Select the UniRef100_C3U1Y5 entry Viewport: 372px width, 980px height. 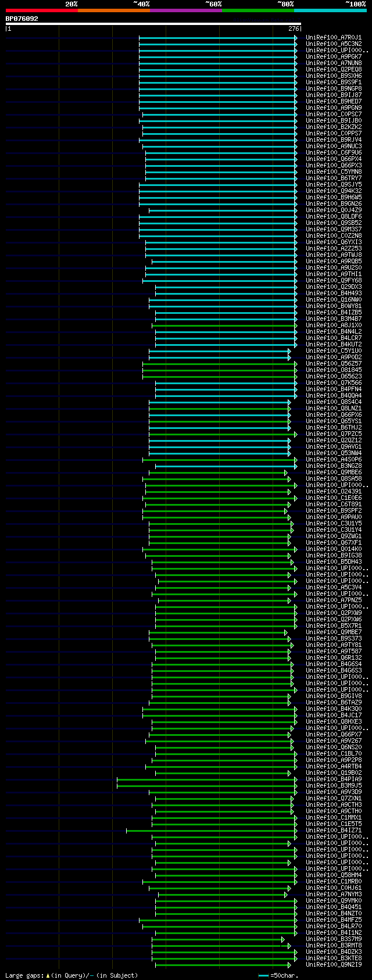point(334,524)
